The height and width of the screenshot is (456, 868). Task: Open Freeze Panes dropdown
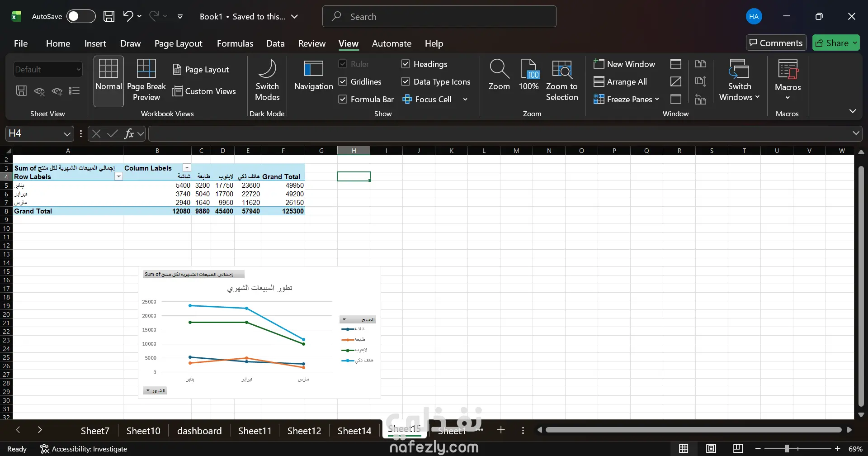click(x=626, y=99)
